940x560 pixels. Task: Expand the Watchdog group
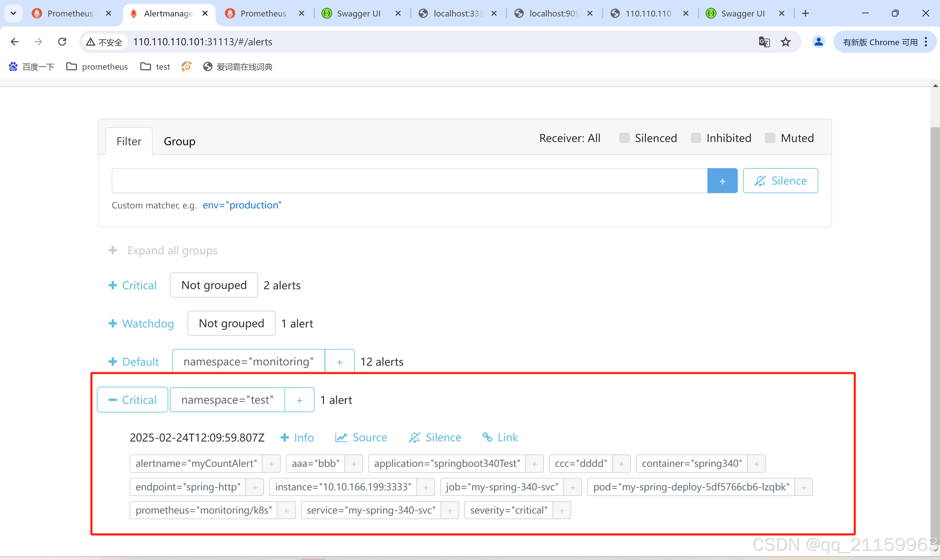(141, 323)
